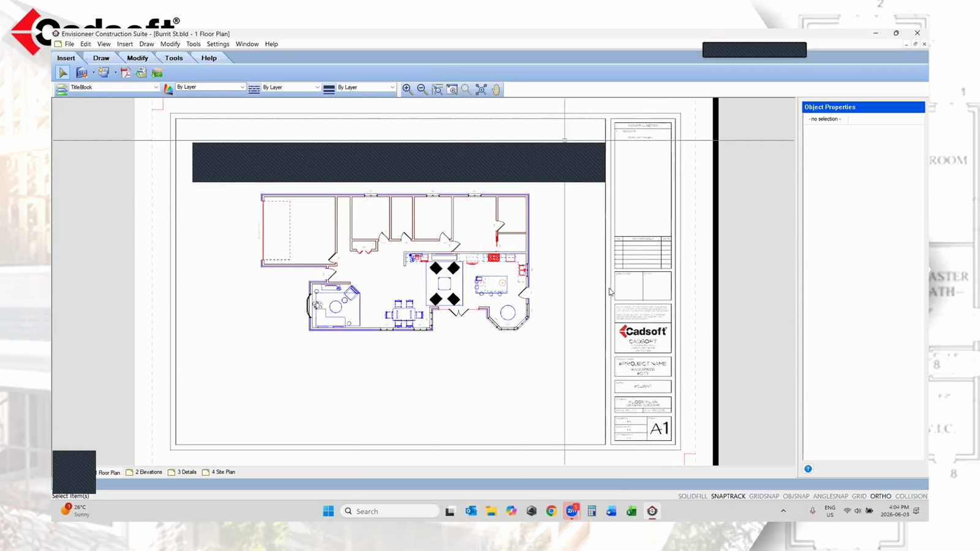This screenshot has width=980, height=551.
Task: Click the Zoom to Fit icon
Action: click(481, 89)
